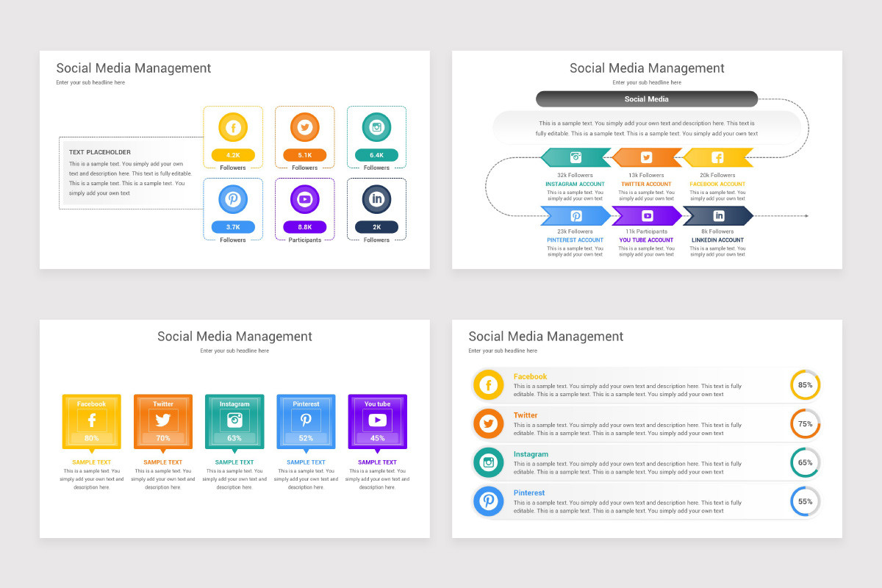Select the blue Pinterest arrow icon above 23k Followers

pos(576,216)
